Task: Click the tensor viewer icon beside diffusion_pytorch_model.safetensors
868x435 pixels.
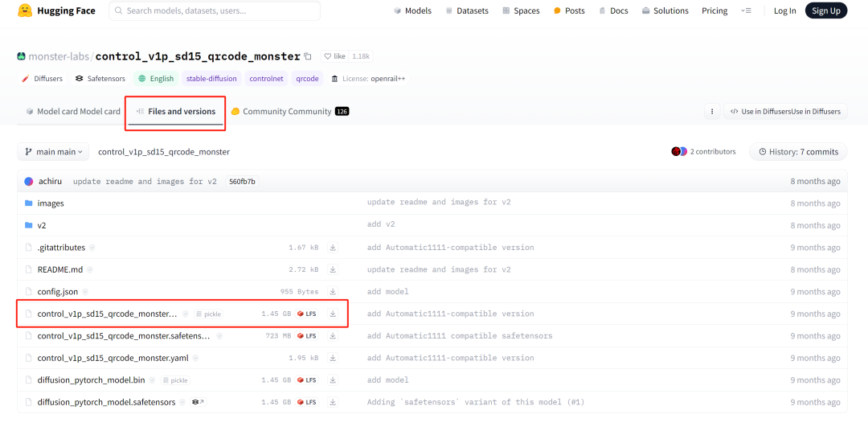Action: (199, 402)
